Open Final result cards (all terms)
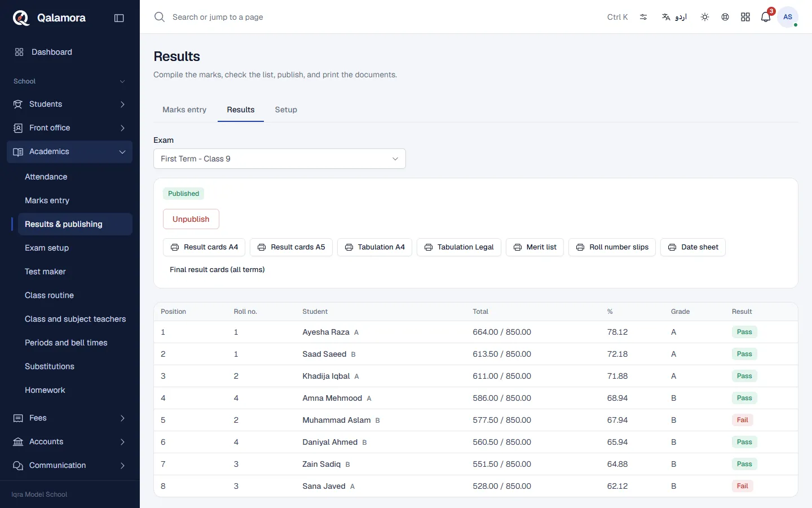The image size is (812, 508). [x=217, y=270]
